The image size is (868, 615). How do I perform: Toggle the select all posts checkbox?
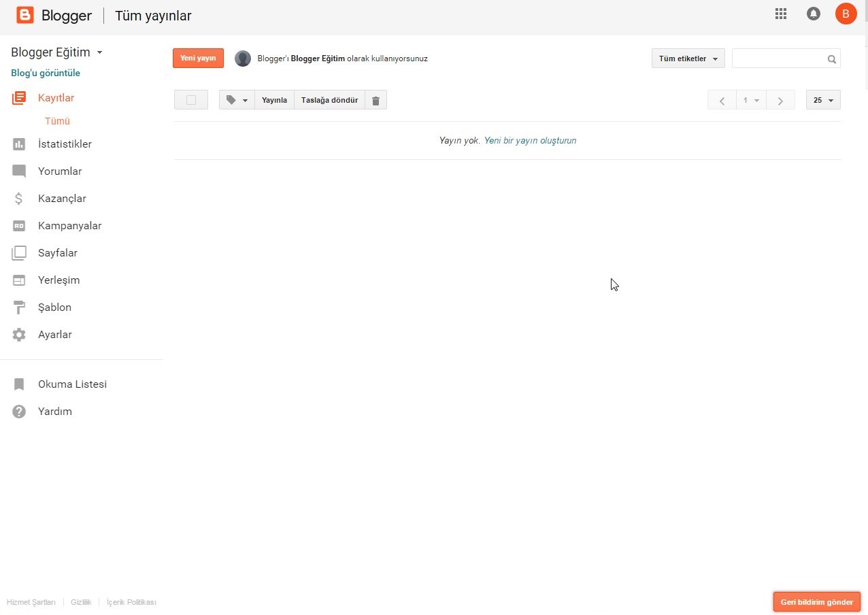coord(191,100)
